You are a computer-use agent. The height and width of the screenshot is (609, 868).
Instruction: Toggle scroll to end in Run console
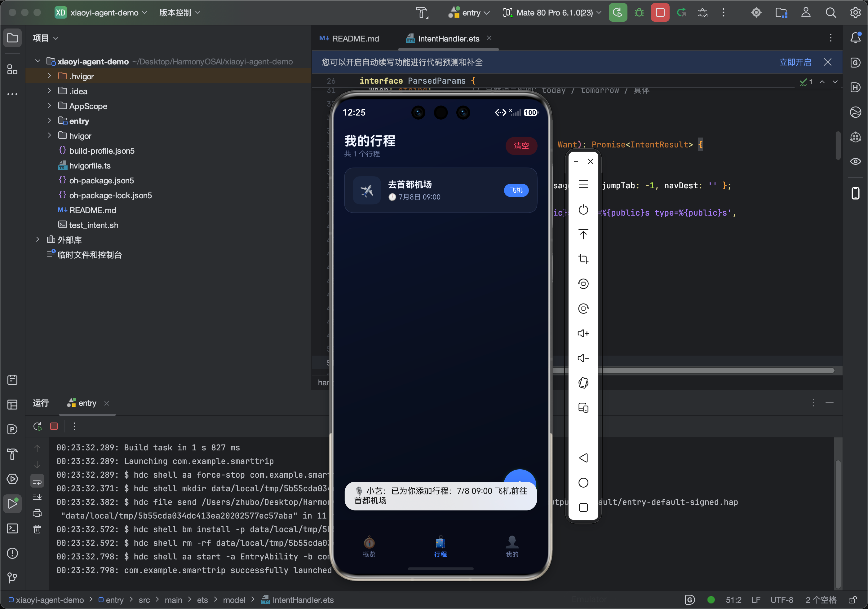[x=37, y=497]
